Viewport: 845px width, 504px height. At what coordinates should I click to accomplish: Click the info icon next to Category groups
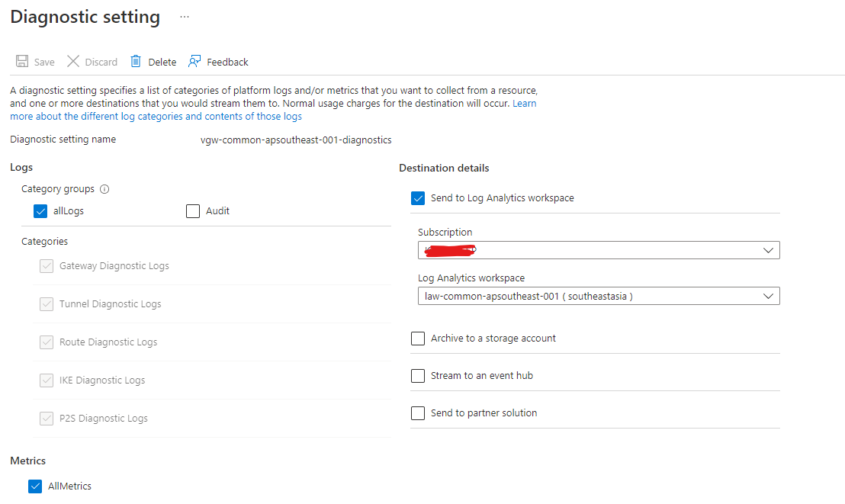(x=105, y=188)
